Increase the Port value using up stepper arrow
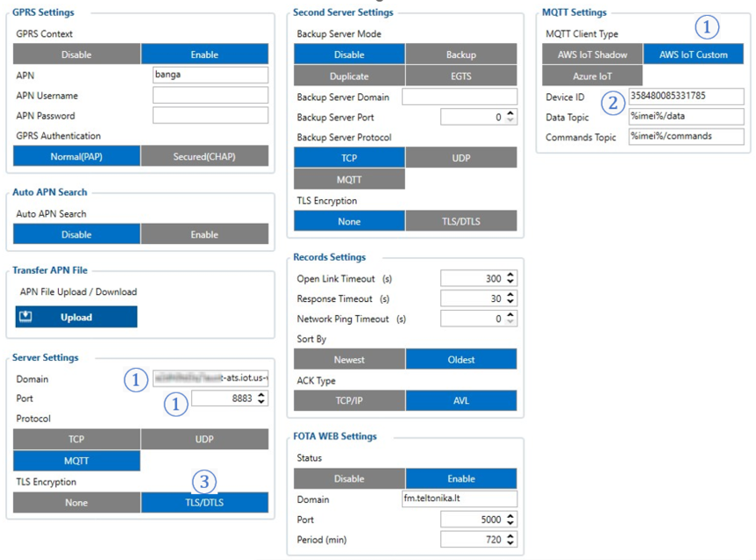This screenshot has height=560, width=756. [261, 394]
